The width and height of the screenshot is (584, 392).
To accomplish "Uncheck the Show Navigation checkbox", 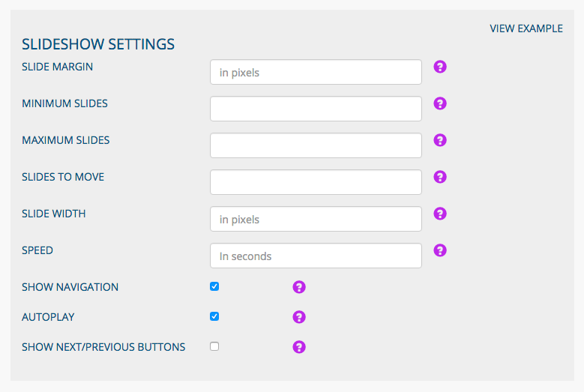I will coord(214,286).
